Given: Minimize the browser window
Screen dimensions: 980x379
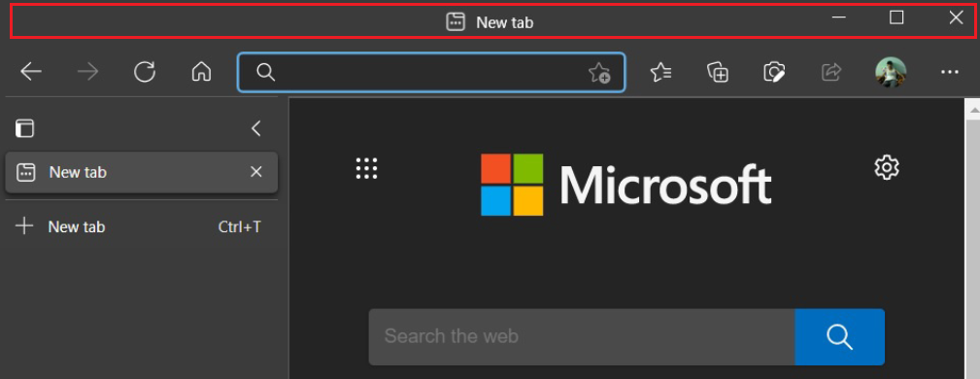Looking at the screenshot, I should click(x=839, y=18).
